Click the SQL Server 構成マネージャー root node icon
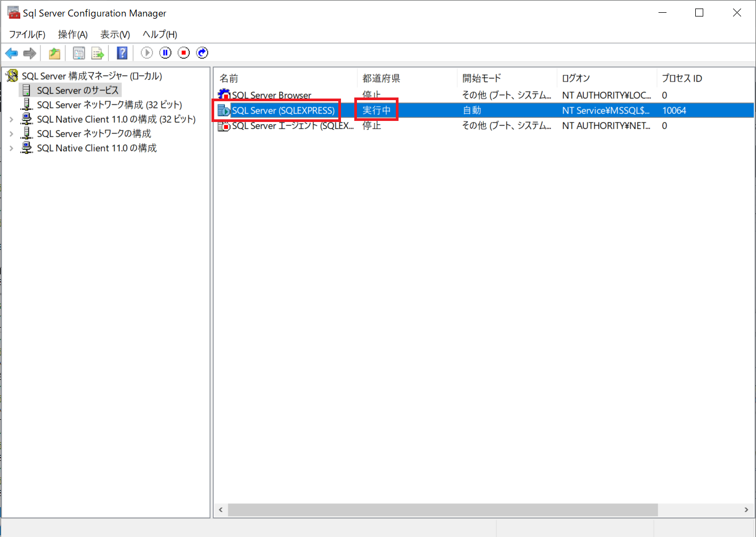Viewport: 756px width, 537px height. point(12,76)
